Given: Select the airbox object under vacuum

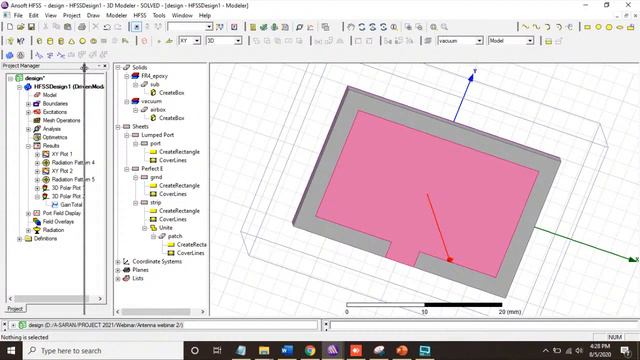Looking at the screenshot, I should [x=158, y=110].
